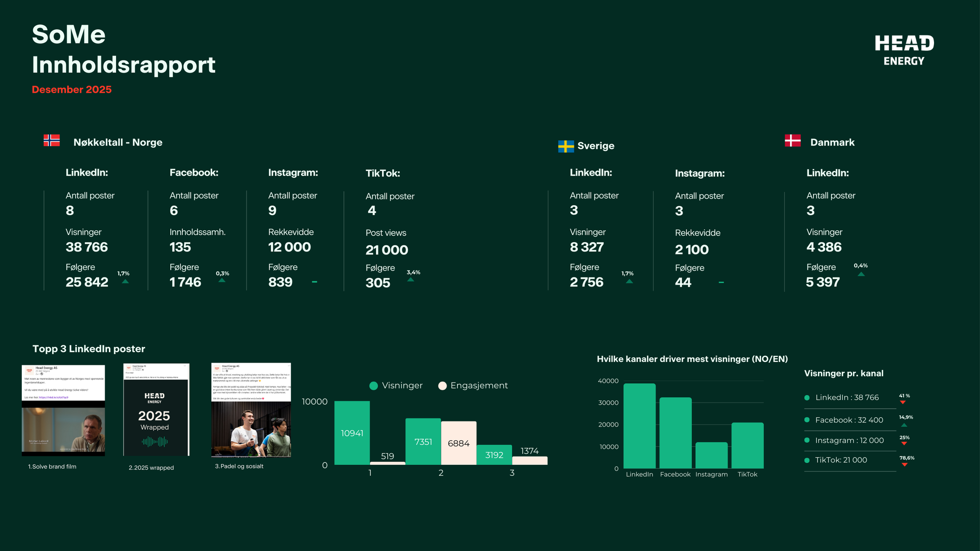Click the Desember 2025 date text
This screenshot has height=551, width=980.
pos(72,90)
